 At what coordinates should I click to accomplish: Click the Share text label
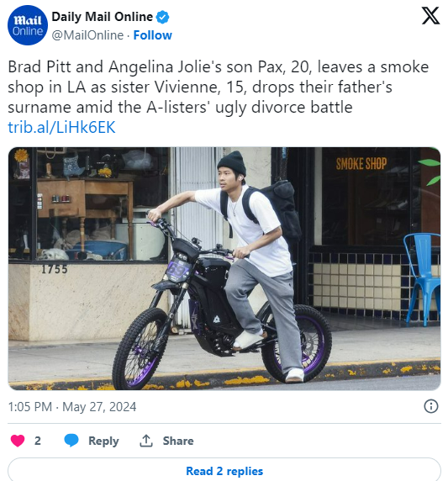pyautogui.click(x=178, y=441)
